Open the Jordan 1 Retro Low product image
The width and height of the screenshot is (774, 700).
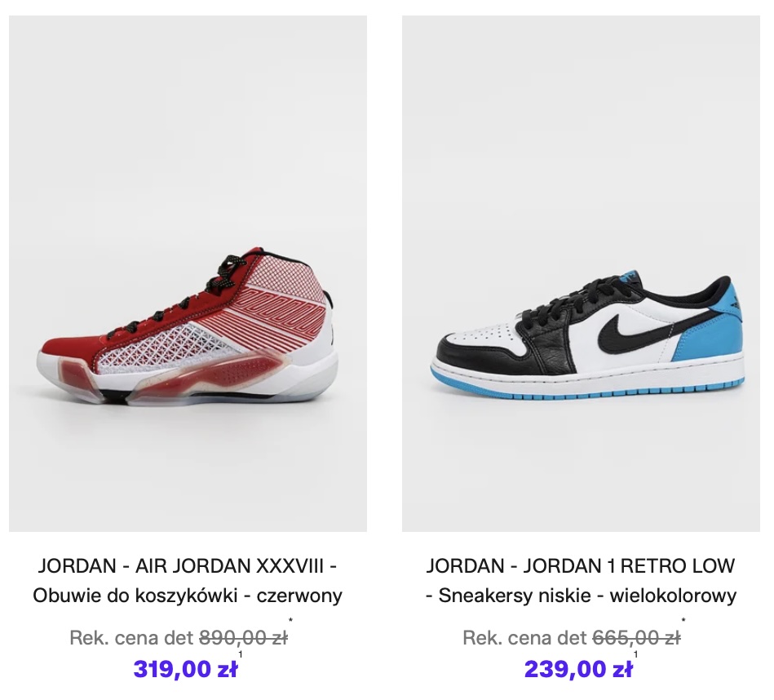(x=581, y=273)
